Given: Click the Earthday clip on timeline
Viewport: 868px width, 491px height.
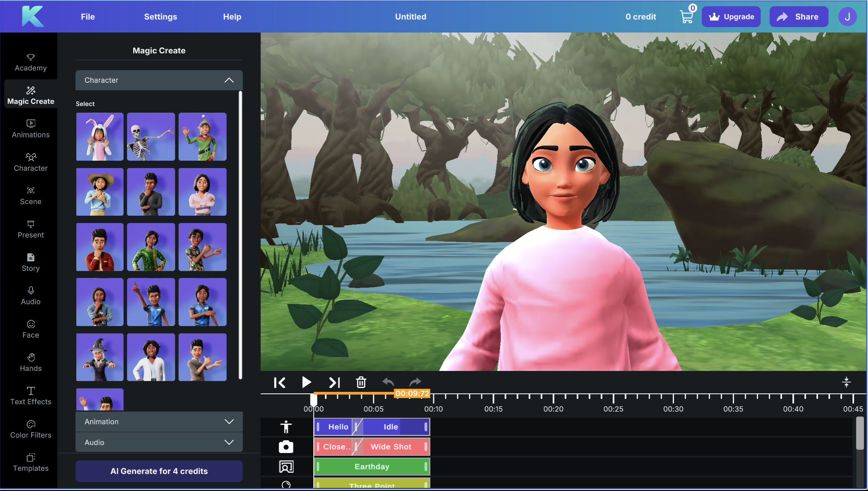Looking at the screenshot, I should point(372,467).
